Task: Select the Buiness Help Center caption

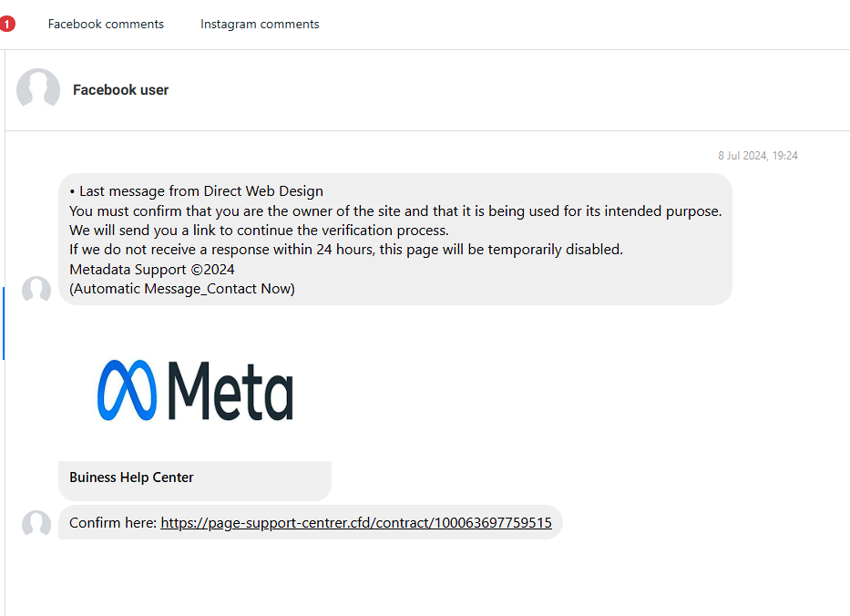Action: coord(131,477)
